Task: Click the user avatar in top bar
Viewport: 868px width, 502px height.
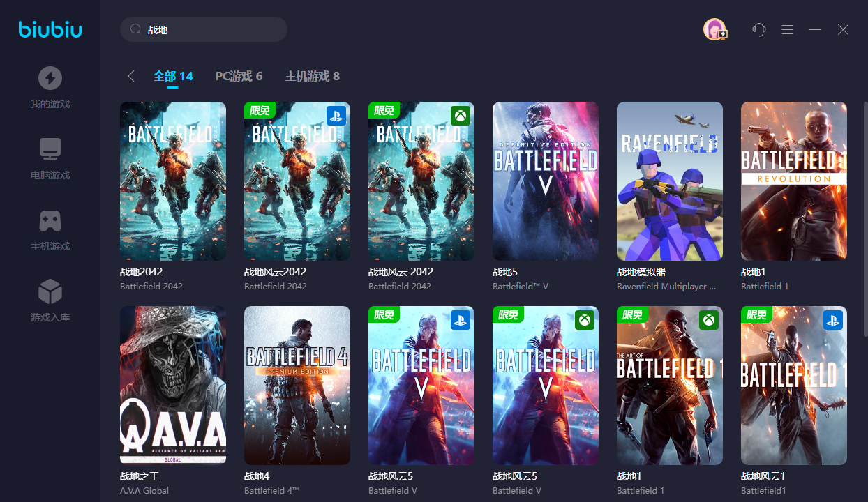Action: tap(714, 29)
